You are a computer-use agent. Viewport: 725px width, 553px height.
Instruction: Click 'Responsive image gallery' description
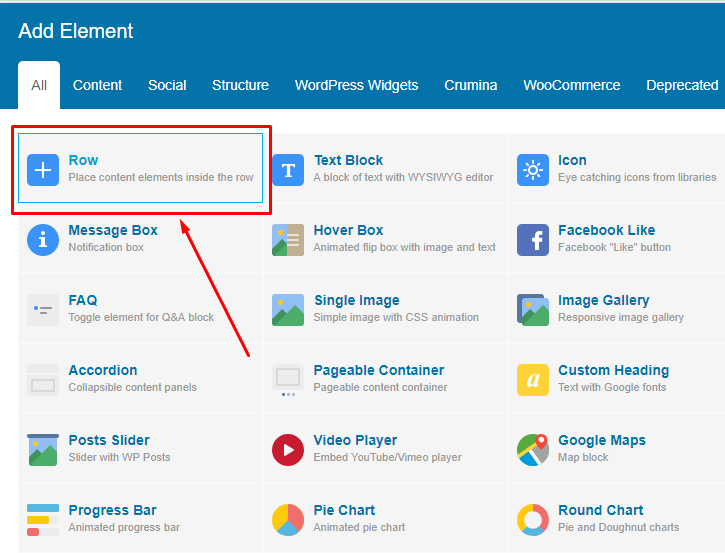point(621,317)
